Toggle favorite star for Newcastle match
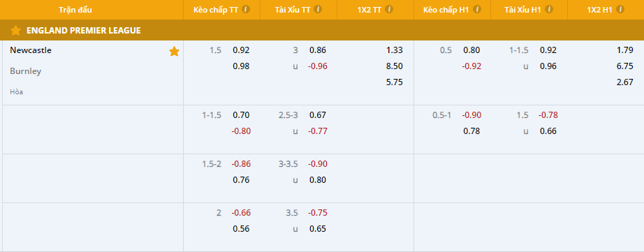Screen dimensions: 644x252 point(174,51)
